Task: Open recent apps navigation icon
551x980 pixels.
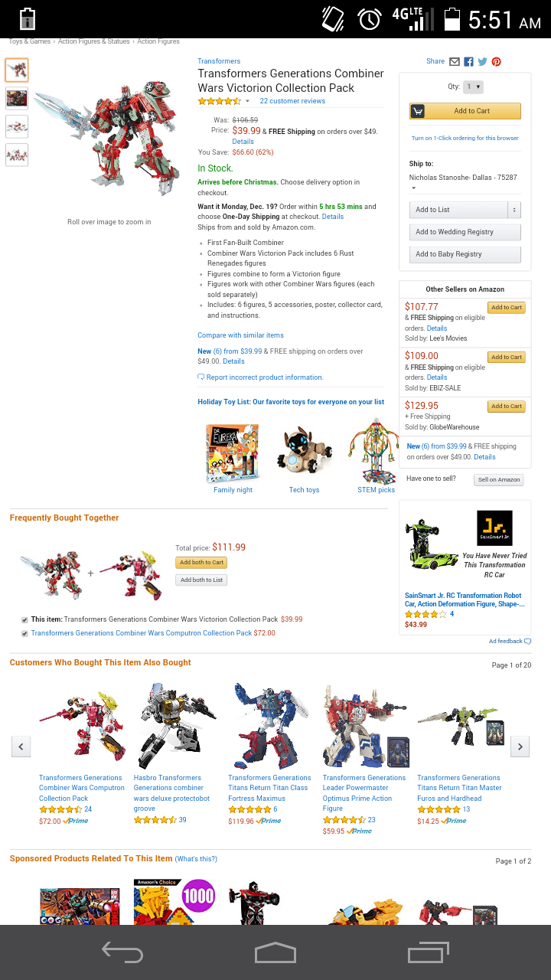Action: [x=429, y=952]
